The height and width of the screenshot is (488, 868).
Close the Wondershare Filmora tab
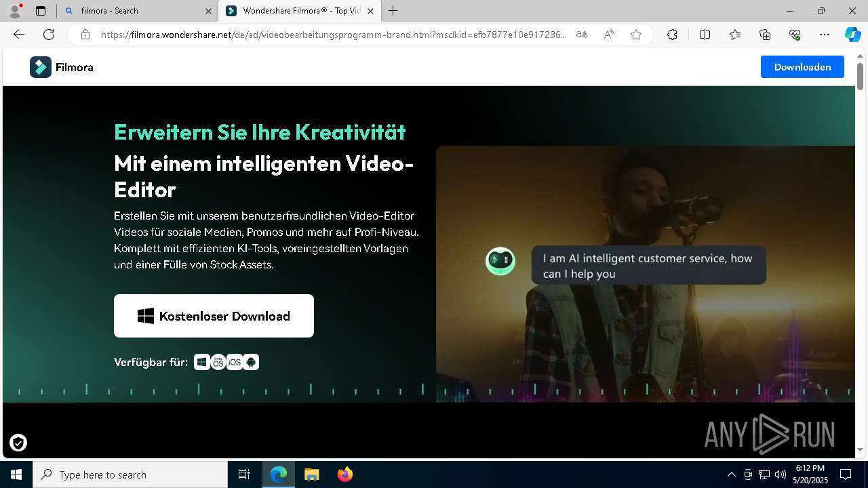coord(370,11)
